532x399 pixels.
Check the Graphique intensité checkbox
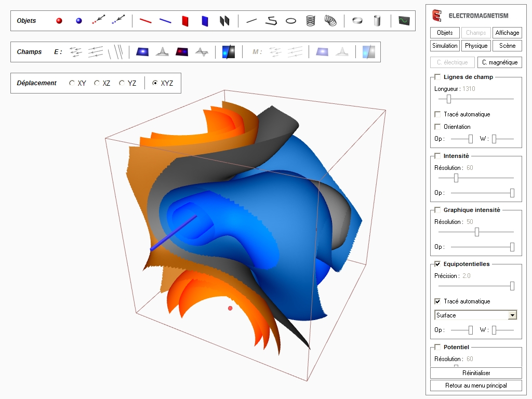point(437,210)
